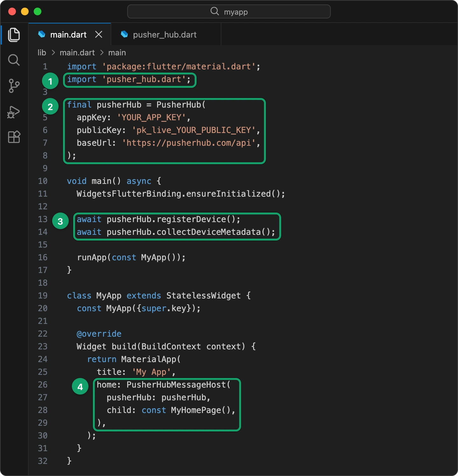This screenshot has height=476, width=458.
Task: Click the red close window button
Action: click(12, 11)
